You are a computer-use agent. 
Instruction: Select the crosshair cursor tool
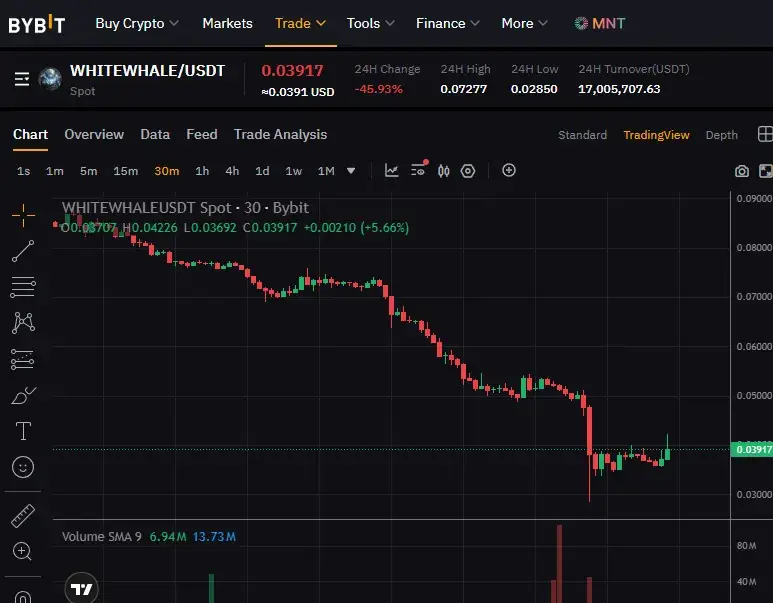point(23,215)
